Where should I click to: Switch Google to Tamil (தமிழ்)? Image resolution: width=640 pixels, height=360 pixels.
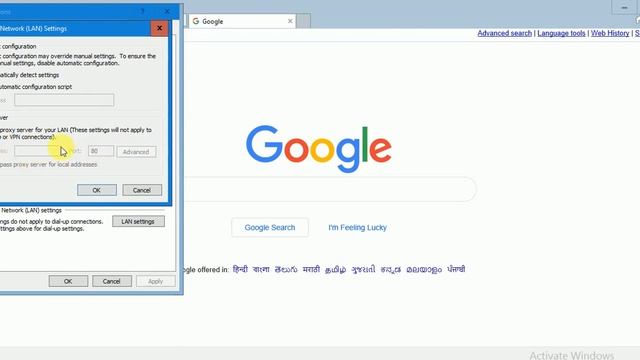point(336,270)
